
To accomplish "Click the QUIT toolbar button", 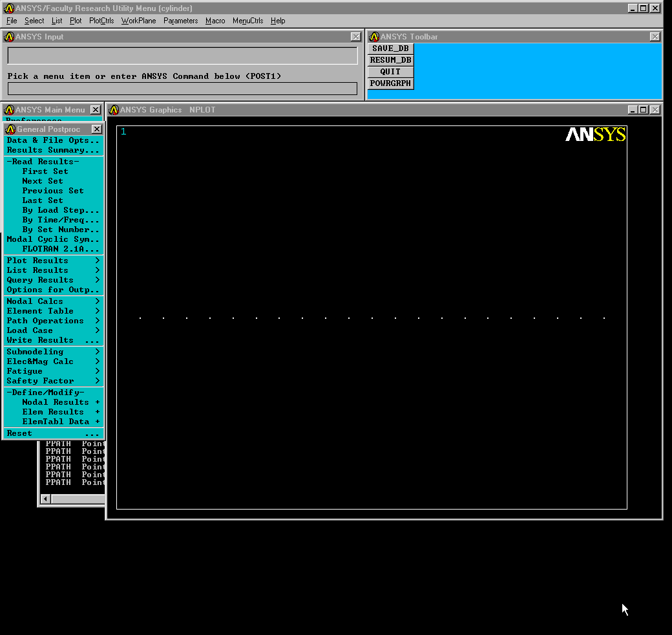I will click(x=390, y=72).
